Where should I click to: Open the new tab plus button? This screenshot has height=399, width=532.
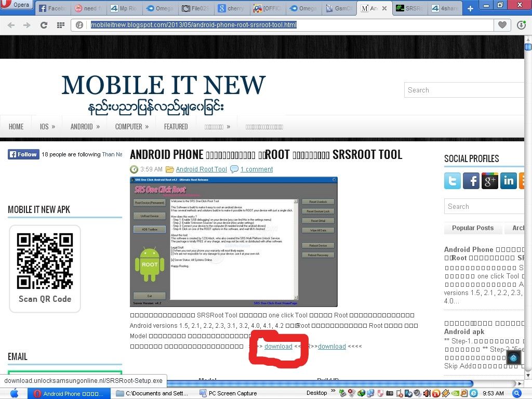point(470,8)
